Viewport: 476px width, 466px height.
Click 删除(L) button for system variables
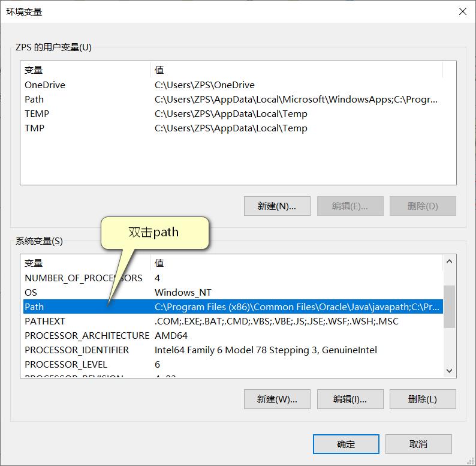click(x=423, y=399)
